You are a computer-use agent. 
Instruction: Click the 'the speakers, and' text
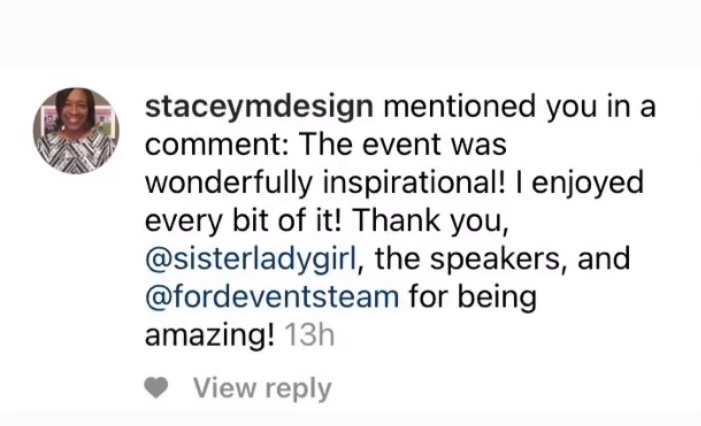tap(503, 259)
